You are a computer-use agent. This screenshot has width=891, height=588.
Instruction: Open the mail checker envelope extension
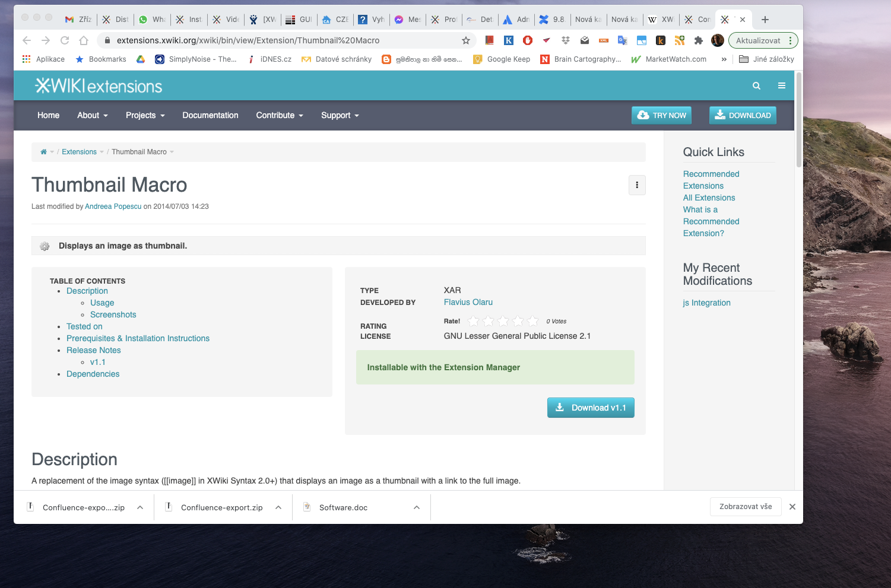pos(585,40)
